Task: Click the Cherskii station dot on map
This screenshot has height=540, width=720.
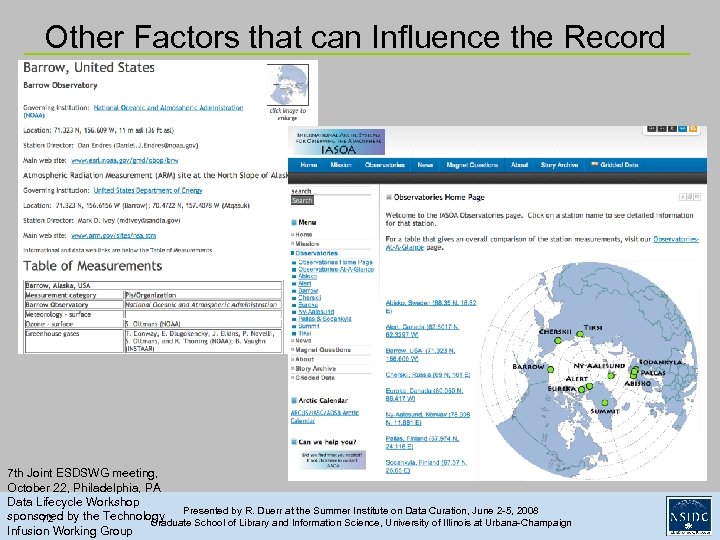Action: pos(557,341)
